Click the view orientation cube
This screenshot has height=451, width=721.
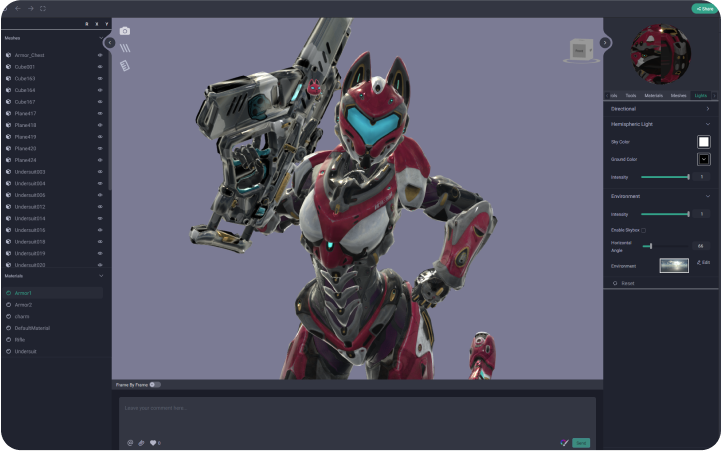579,48
